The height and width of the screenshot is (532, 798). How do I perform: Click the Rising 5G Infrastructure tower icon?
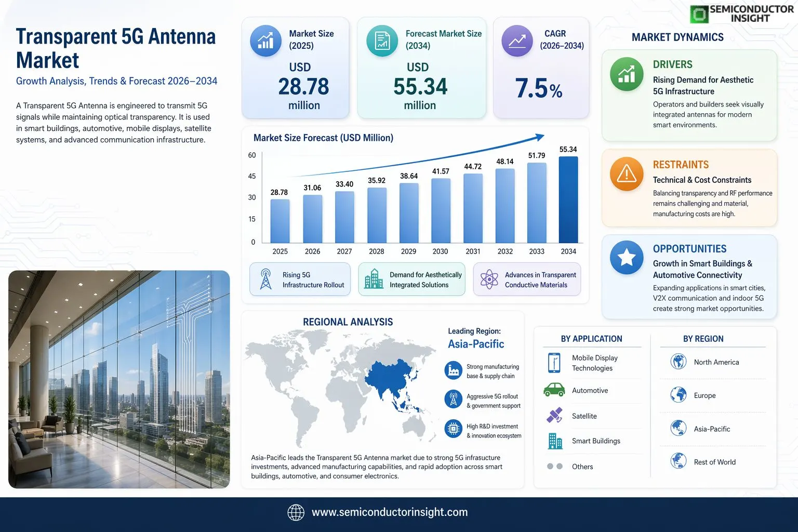point(265,280)
